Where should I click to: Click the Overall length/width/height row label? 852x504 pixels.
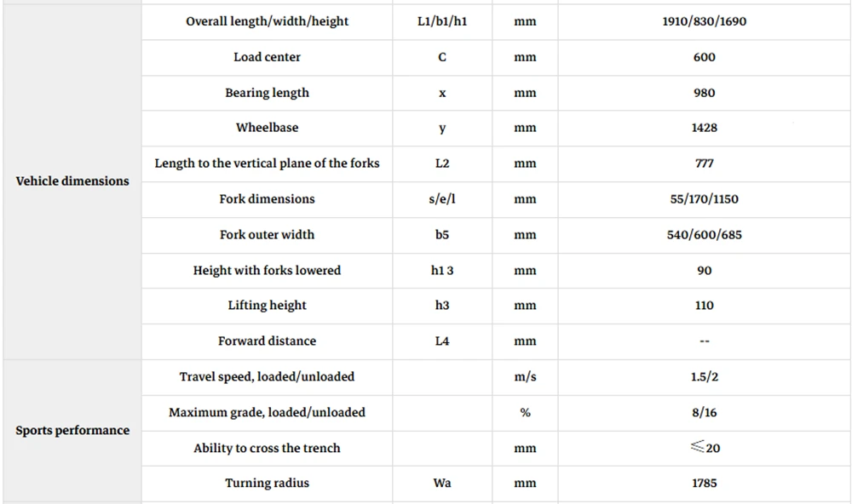267,21
